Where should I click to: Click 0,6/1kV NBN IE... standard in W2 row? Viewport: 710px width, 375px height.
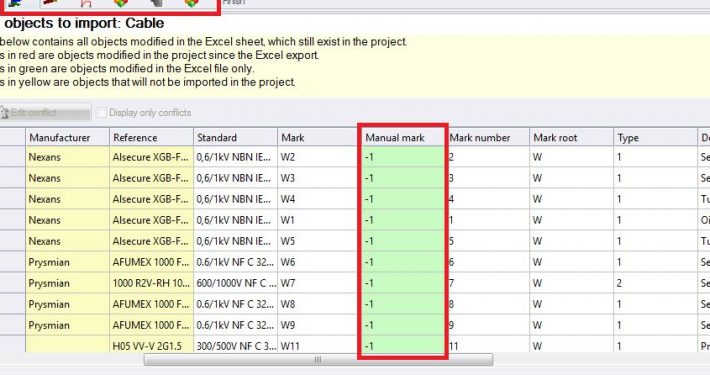235,157
